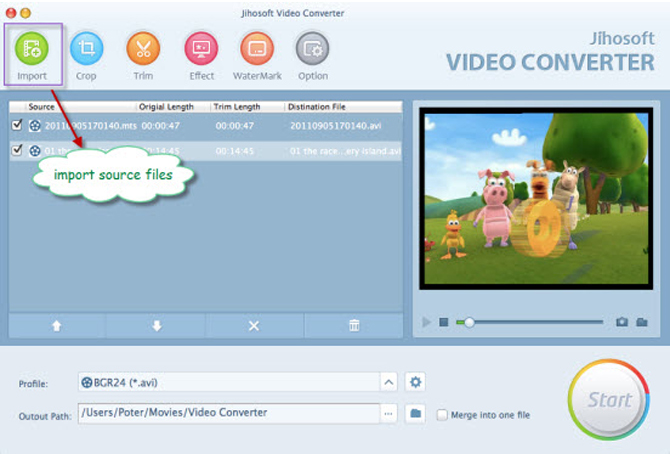Uncheck the 20110905170140.mts file checkbox

17,125
